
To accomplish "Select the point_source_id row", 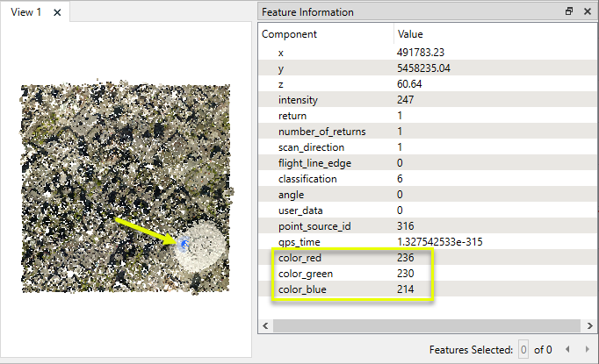I will click(x=428, y=226).
